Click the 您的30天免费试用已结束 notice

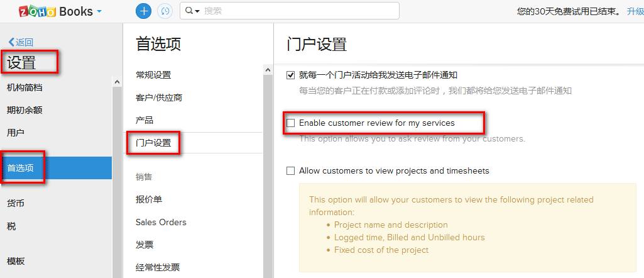569,11
